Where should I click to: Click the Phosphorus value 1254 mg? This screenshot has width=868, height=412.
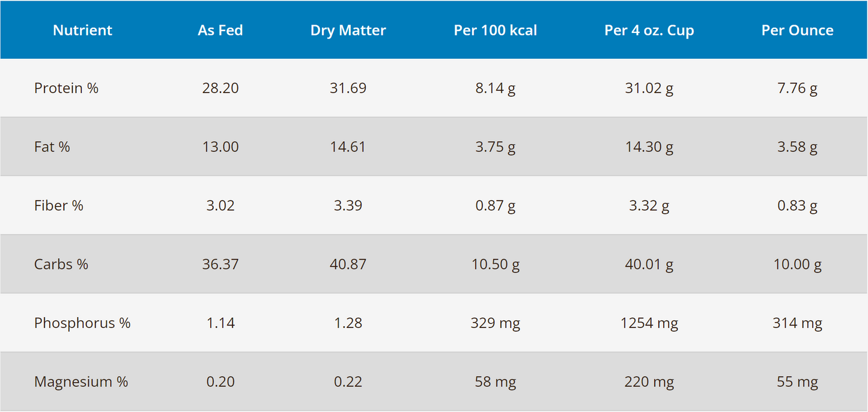pyautogui.click(x=649, y=323)
